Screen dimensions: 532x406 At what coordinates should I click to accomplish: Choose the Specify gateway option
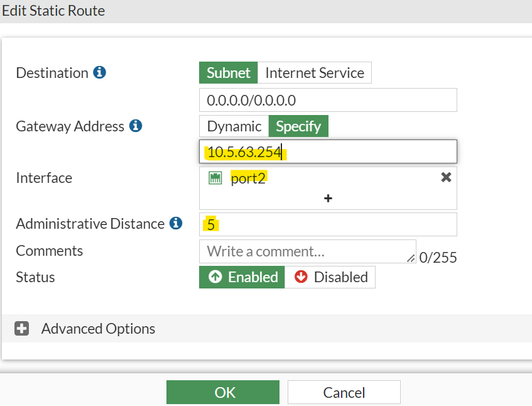(x=298, y=126)
